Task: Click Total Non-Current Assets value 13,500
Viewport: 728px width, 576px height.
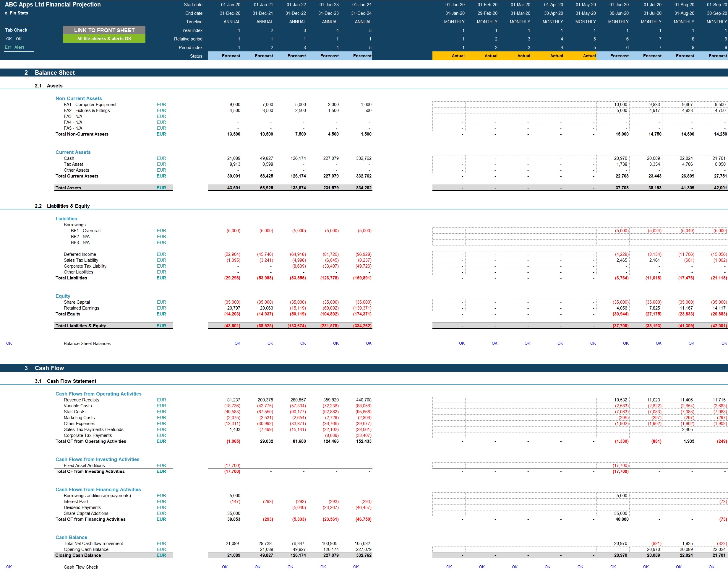Action: (234, 134)
